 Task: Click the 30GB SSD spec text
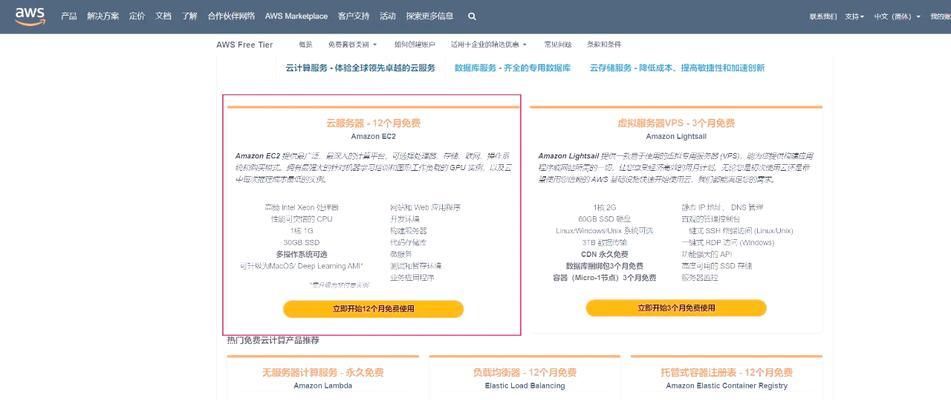(301, 242)
